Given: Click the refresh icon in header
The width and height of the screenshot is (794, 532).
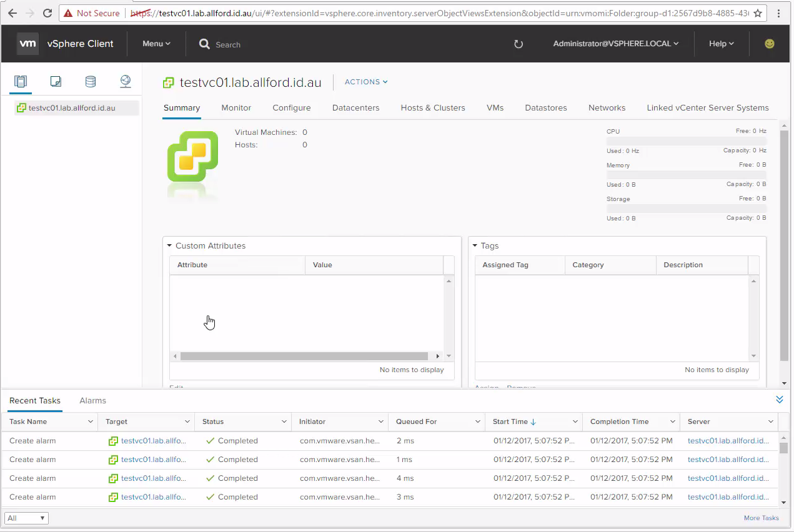Looking at the screenshot, I should pos(518,44).
